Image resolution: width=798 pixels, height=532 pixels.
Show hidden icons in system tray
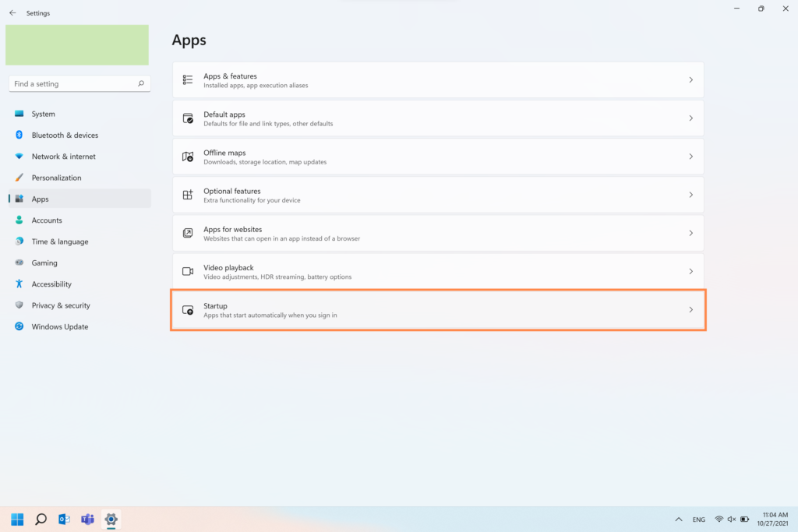coord(678,520)
